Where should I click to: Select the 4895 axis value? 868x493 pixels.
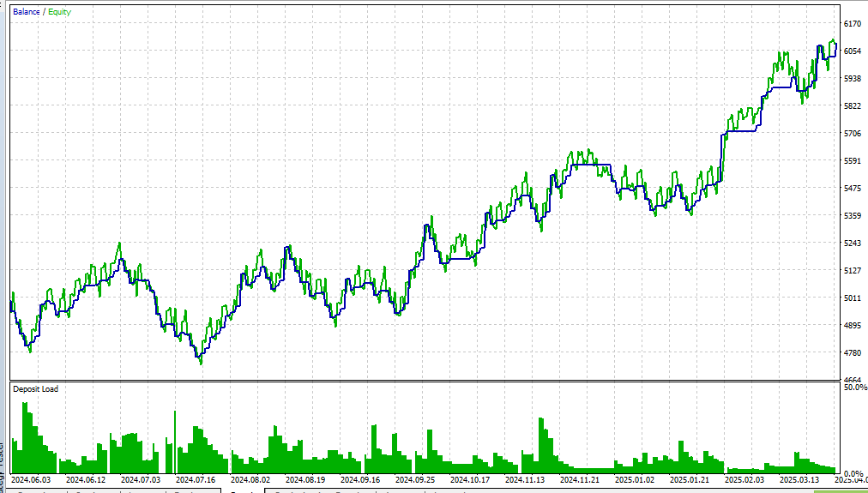[853, 325]
